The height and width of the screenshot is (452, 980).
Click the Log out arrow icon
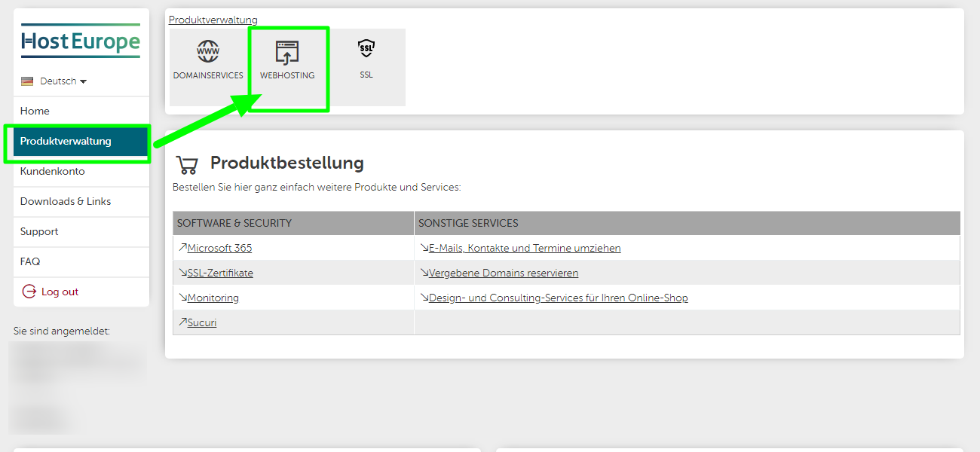click(x=29, y=292)
